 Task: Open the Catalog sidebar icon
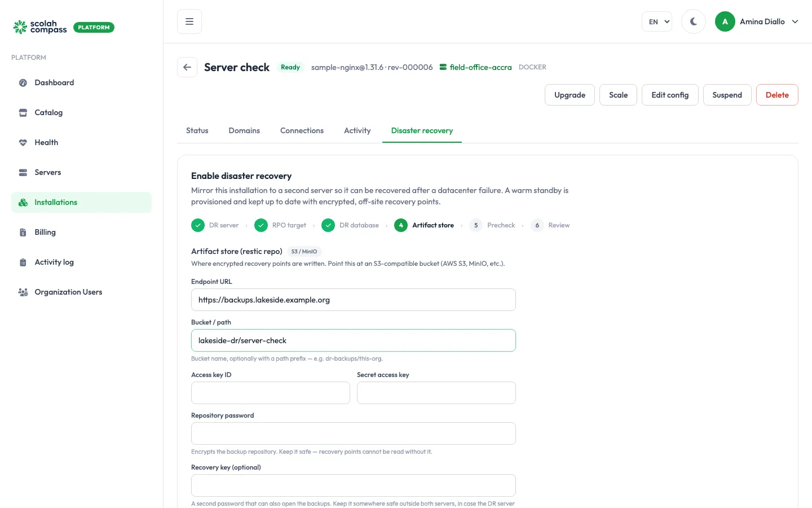[x=23, y=112]
